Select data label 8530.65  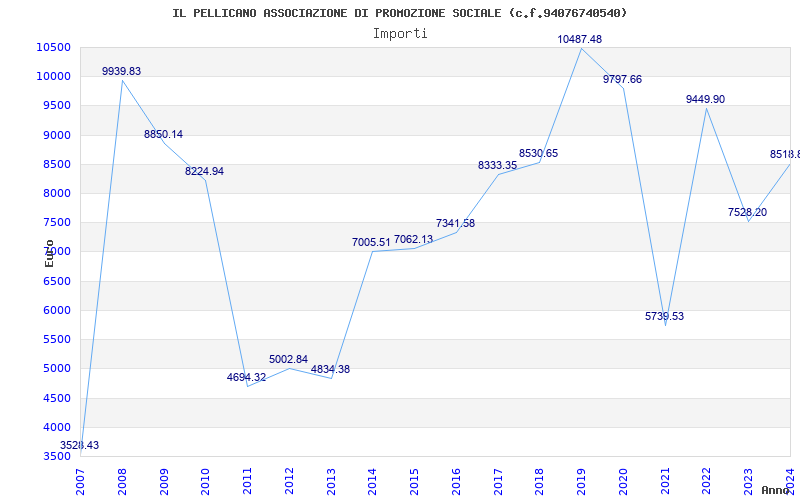[538, 154]
